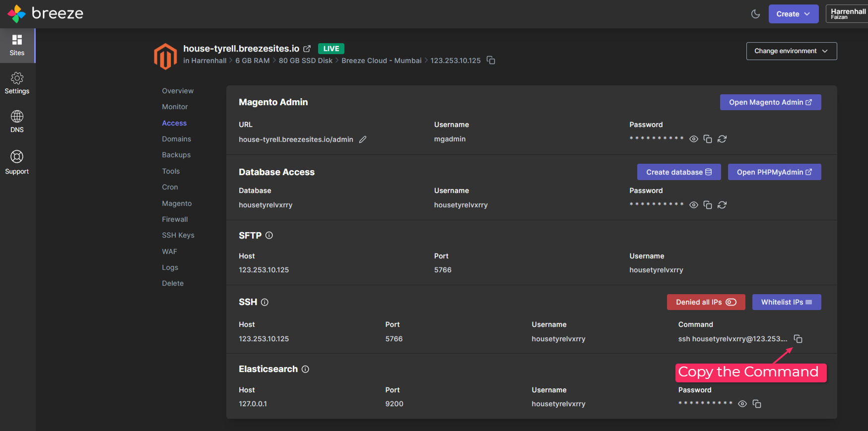Regenerate the Database Access password

722,205
